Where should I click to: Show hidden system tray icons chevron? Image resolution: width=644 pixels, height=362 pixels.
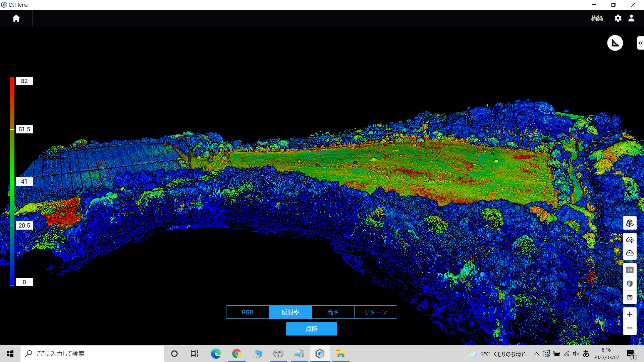(x=536, y=354)
